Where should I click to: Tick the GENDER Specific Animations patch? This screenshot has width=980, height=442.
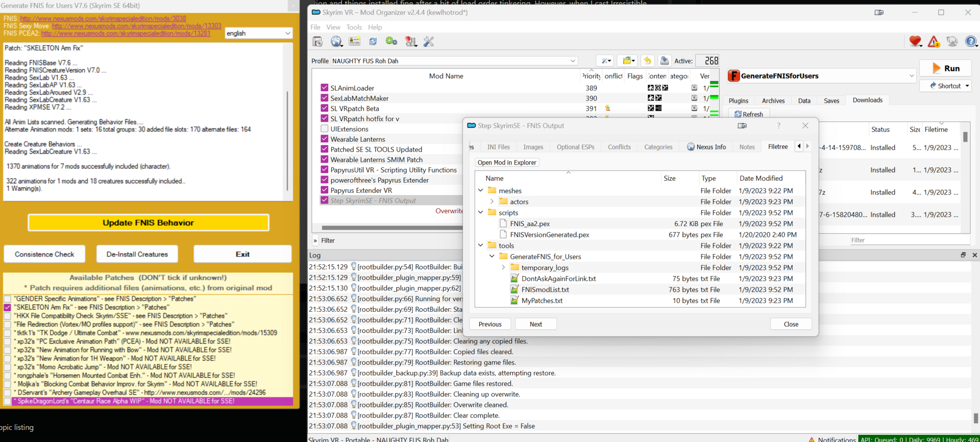pyautogui.click(x=7, y=299)
